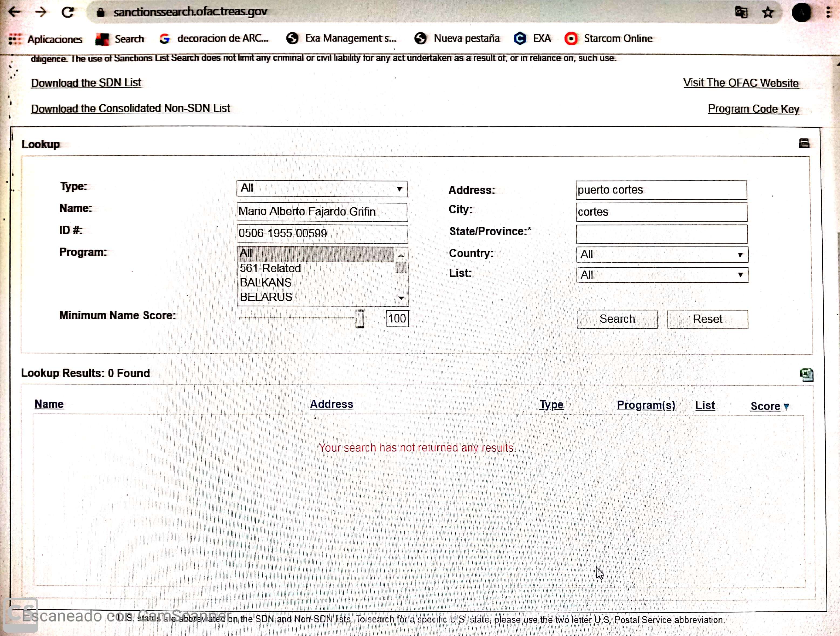Expand the Type dropdown
840x636 pixels.
(322, 189)
